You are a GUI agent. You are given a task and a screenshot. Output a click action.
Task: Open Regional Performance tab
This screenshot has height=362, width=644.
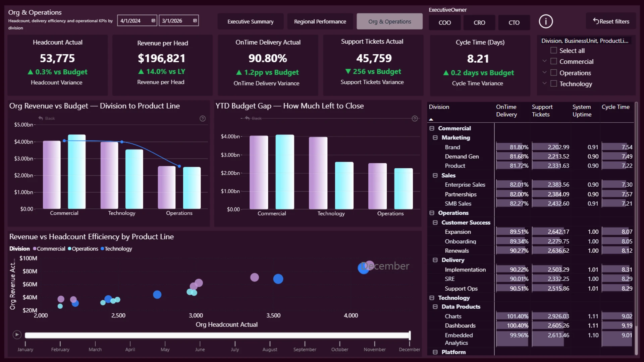[x=320, y=21]
